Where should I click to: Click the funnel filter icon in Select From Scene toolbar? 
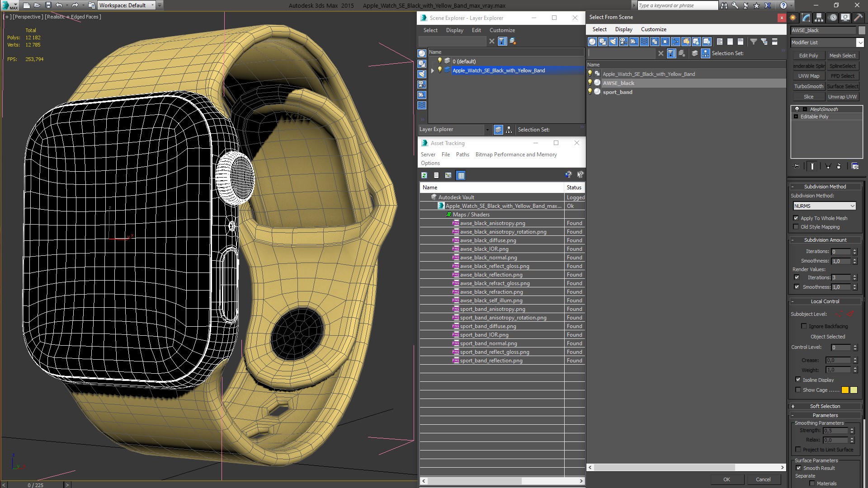coord(754,42)
